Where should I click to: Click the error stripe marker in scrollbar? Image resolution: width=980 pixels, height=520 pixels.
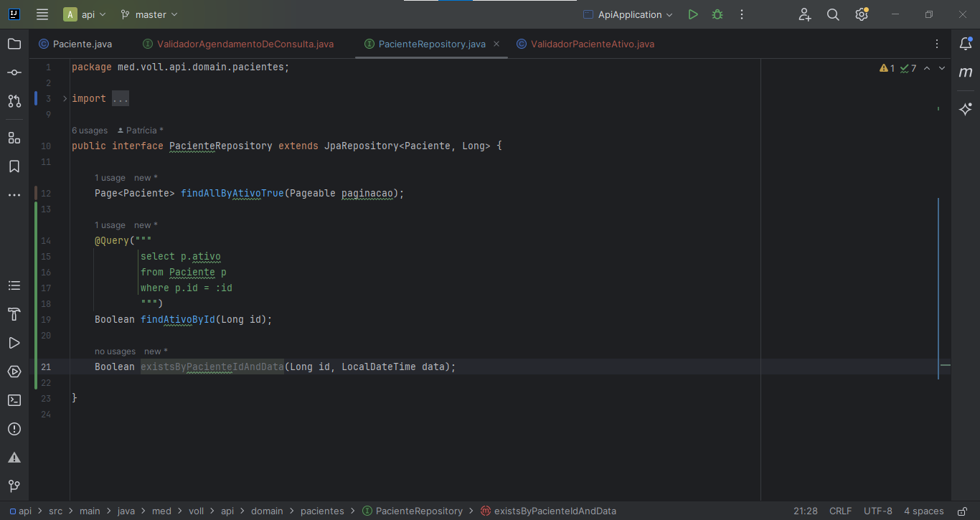[x=945, y=365]
